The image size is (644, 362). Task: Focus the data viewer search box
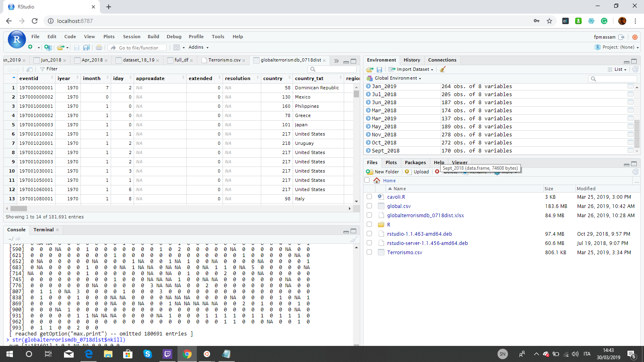click(332, 69)
